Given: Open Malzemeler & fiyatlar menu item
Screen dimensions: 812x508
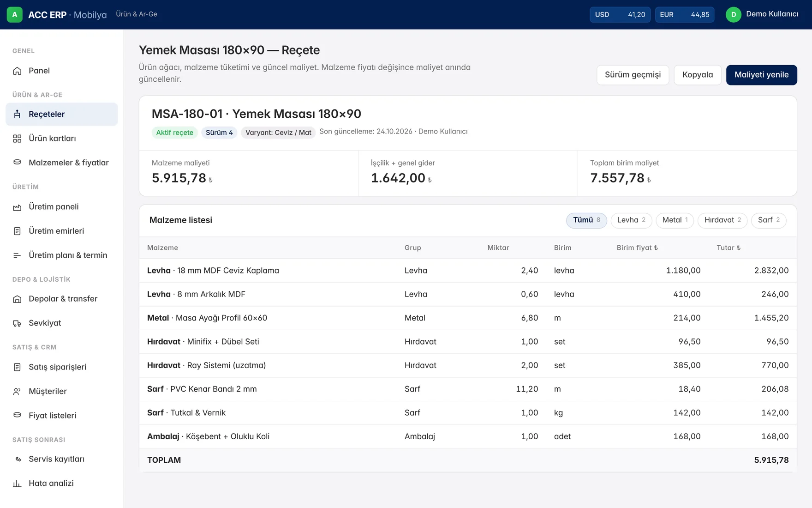Looking at the screenshot, I should pyautogui.click(x=62, y=163).
